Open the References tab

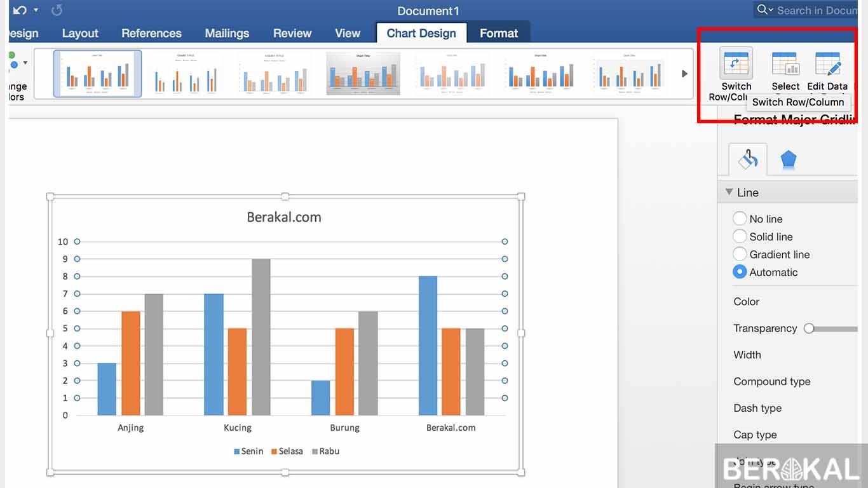point(151,33)
